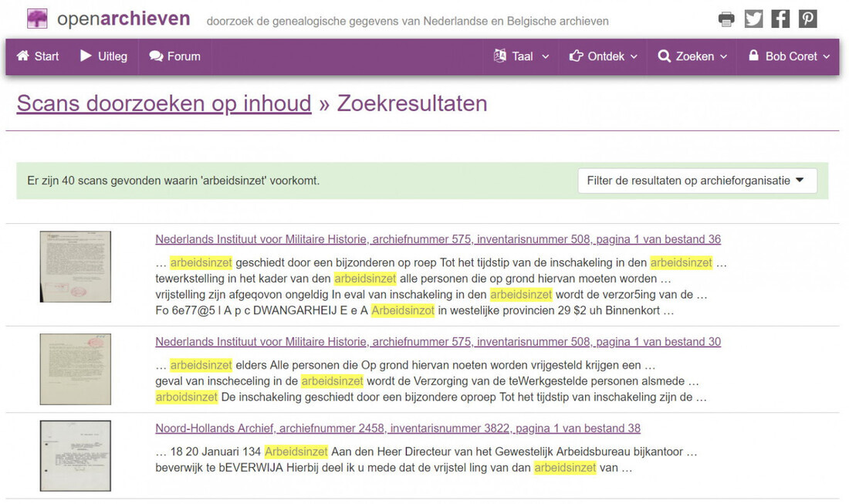Viewport: 849px width, 504px height.
Task: Open result link ending 'bestand 30'
Action: (x=438, y=342)
